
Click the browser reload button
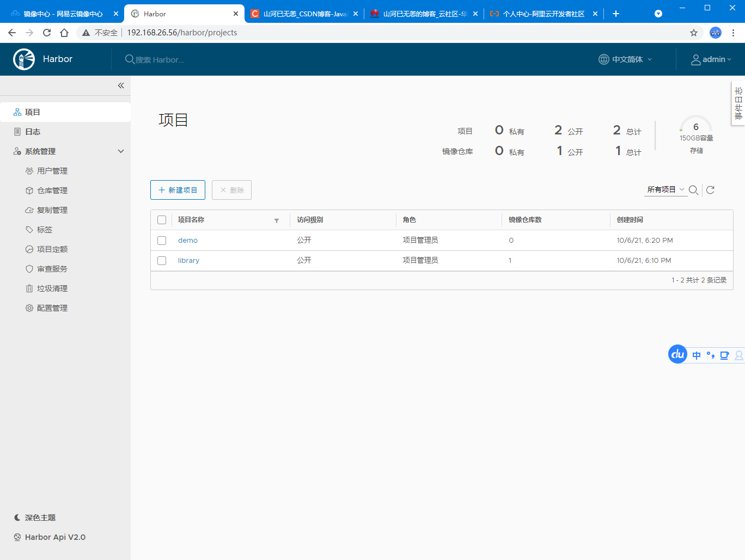click(47, 33)
